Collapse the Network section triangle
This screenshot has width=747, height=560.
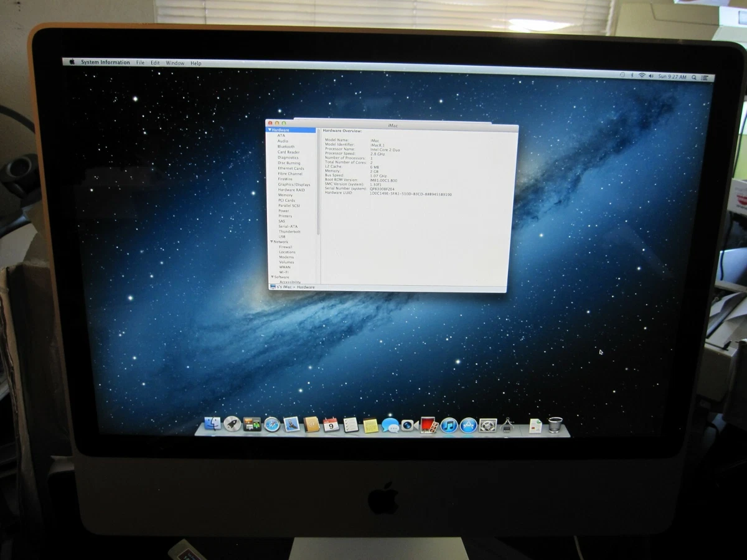pos(271,241)
